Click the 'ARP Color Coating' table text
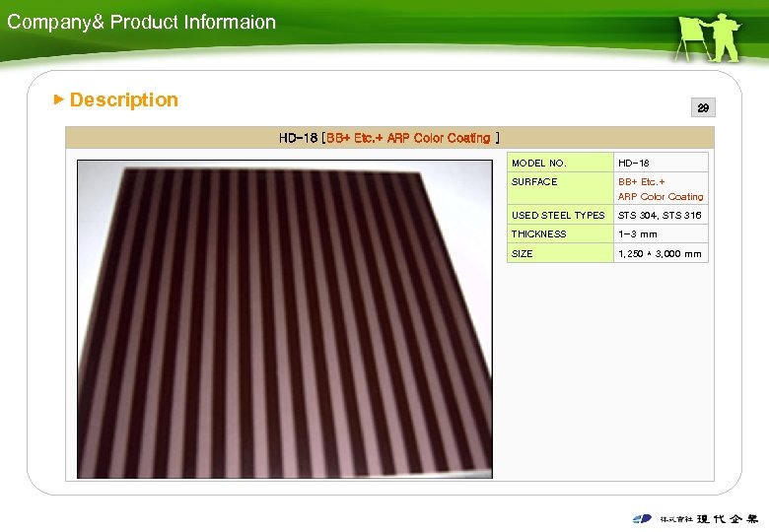This screenshot has width=769, height=532. (x=661, y=196)
